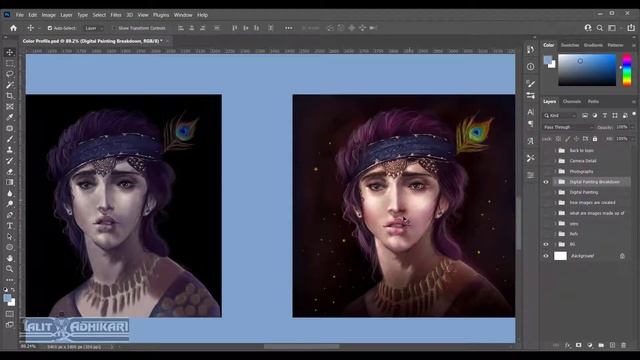
Task: Open the workspace switcher button
Action: (612, 28)
